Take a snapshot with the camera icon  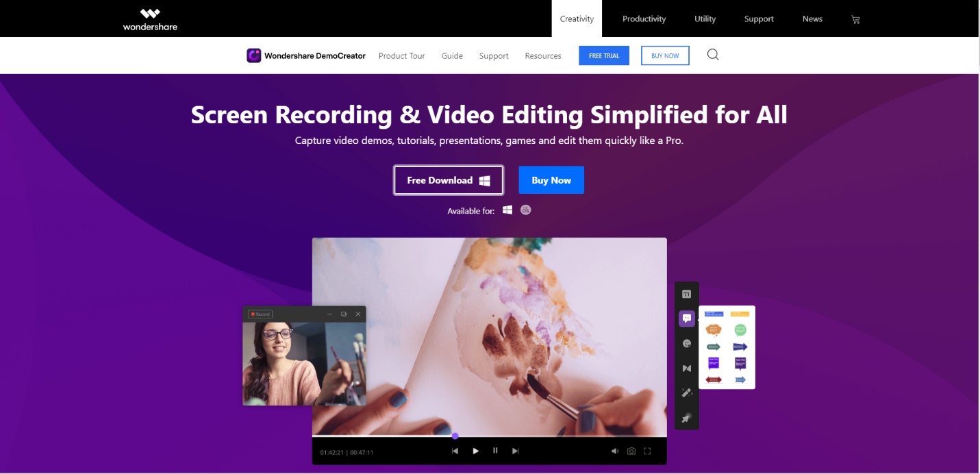pyautogui.click(x=631, y=451)
